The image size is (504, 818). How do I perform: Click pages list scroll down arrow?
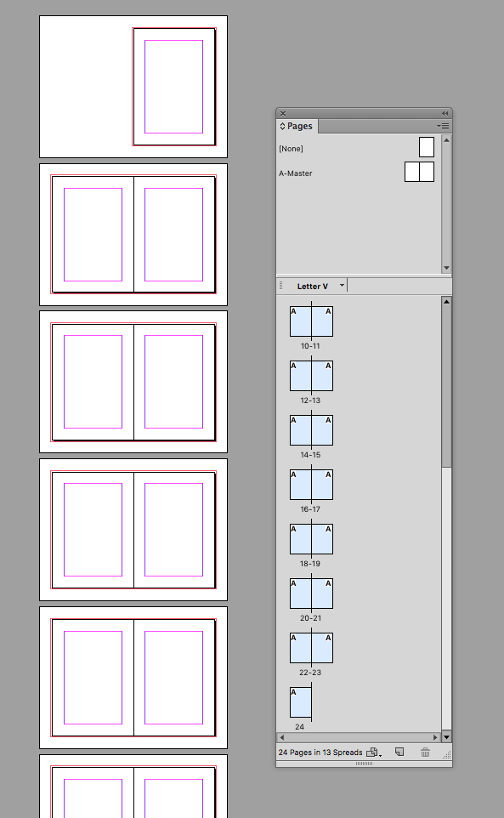point(446,737)
